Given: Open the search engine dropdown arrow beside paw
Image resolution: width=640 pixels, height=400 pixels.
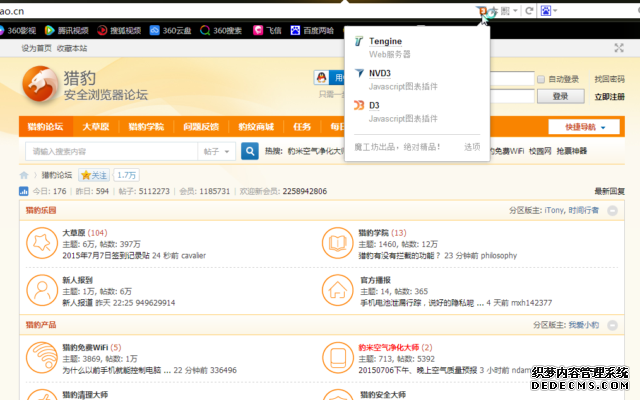Looking at the screenshot, I should [x=555, y=11].
